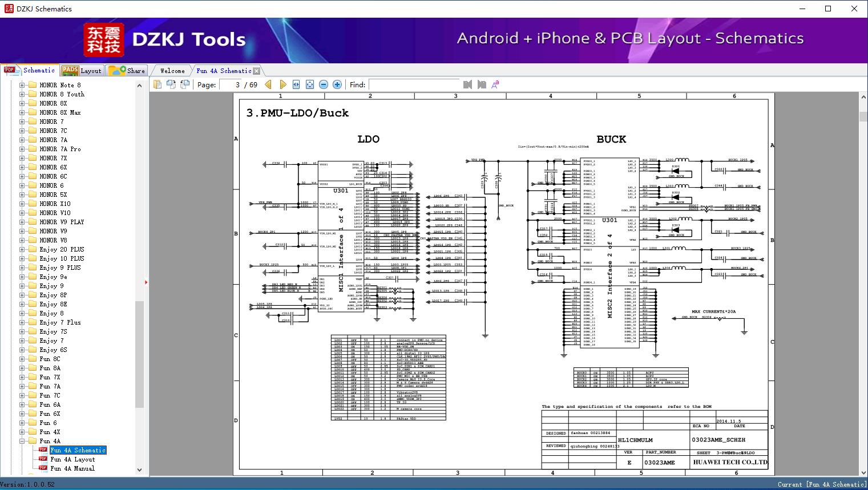Click the Fun 4A Schematic PDF icon
The width and height of the screenshot is (868, 490).
click(x=43, y=449)
